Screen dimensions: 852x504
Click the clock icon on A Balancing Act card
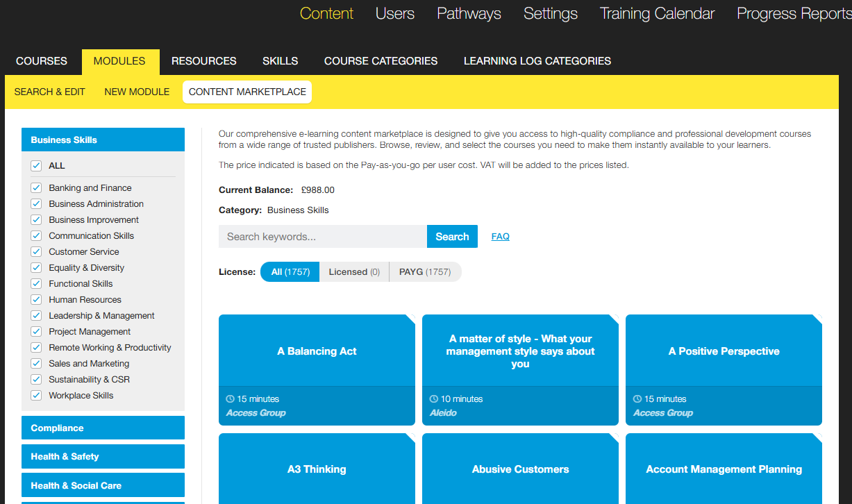coord(231,399)
